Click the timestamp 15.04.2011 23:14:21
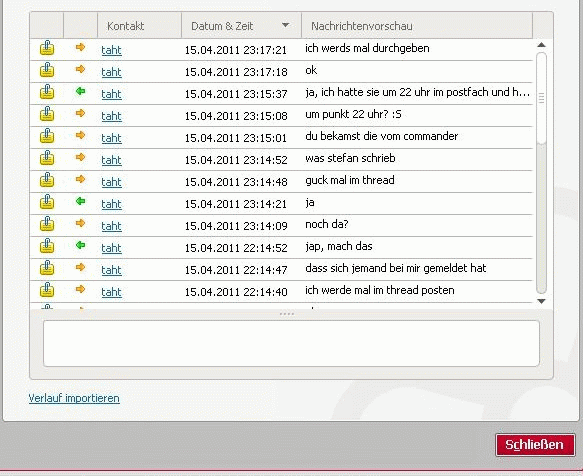Screen dimensions: 583x476 [x=236, y=204]
